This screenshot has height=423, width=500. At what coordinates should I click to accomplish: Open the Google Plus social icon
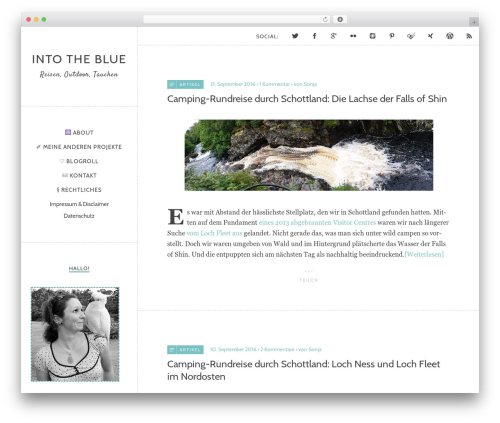(x=334, y=36)
